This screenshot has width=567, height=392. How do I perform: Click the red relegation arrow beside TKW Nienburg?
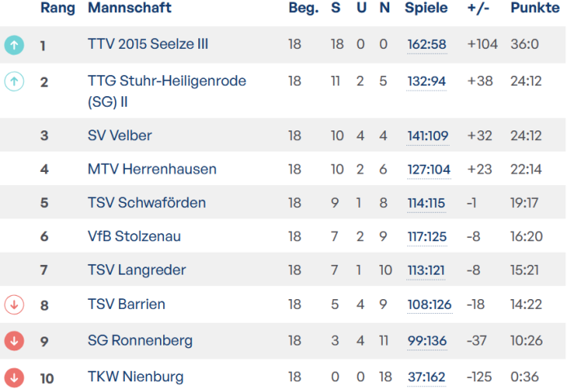point(14,377)
